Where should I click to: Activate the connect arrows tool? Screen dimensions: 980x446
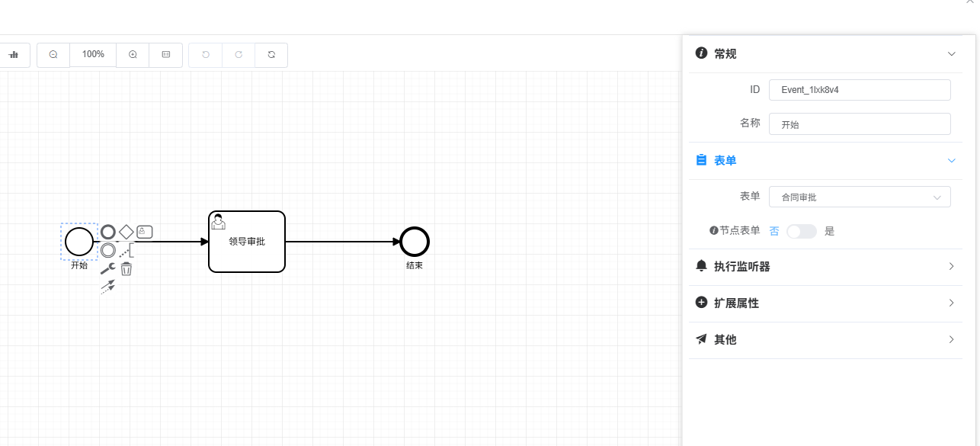click(108, 287)
